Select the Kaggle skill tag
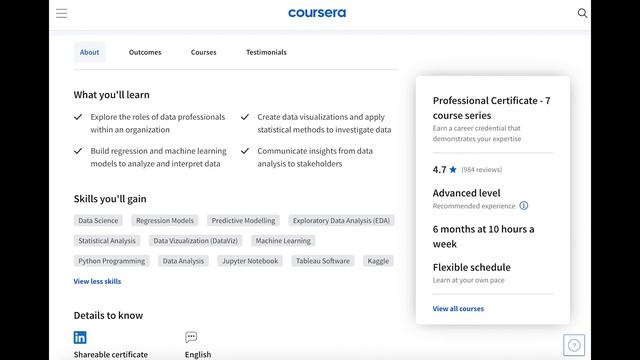This screenshot has height=360, width=640. 378,261
